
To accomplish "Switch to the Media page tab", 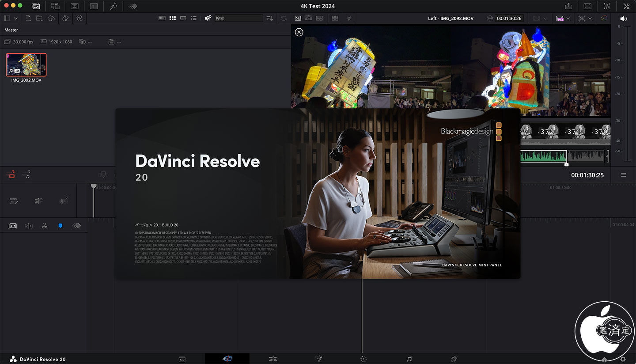I will point(182,359).
